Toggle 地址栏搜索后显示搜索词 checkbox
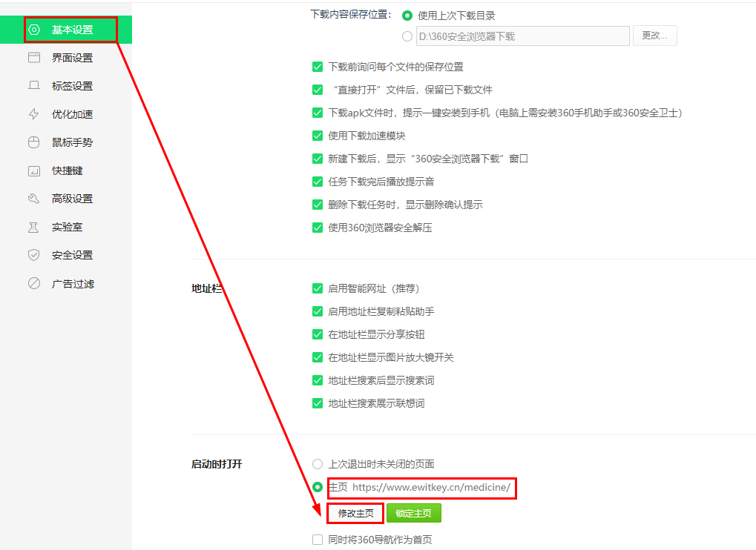The width and height of the screenshot is (756, 550). point(318,380)
